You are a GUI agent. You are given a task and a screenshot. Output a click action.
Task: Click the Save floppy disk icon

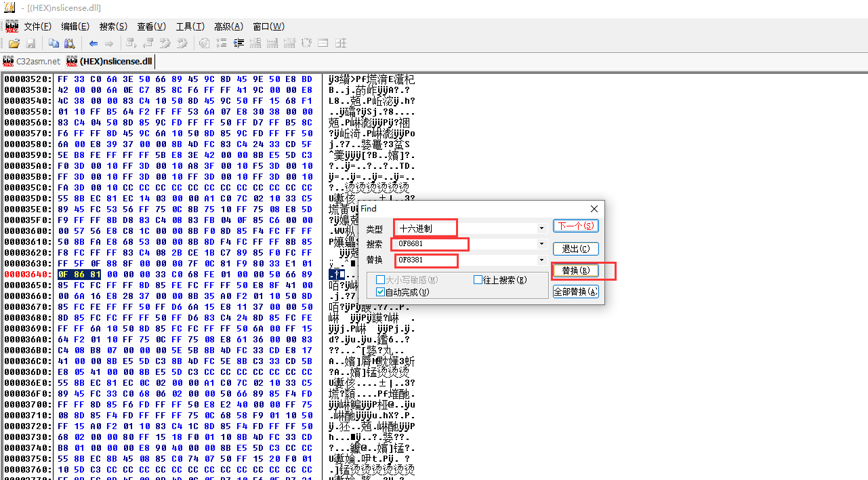30,43
